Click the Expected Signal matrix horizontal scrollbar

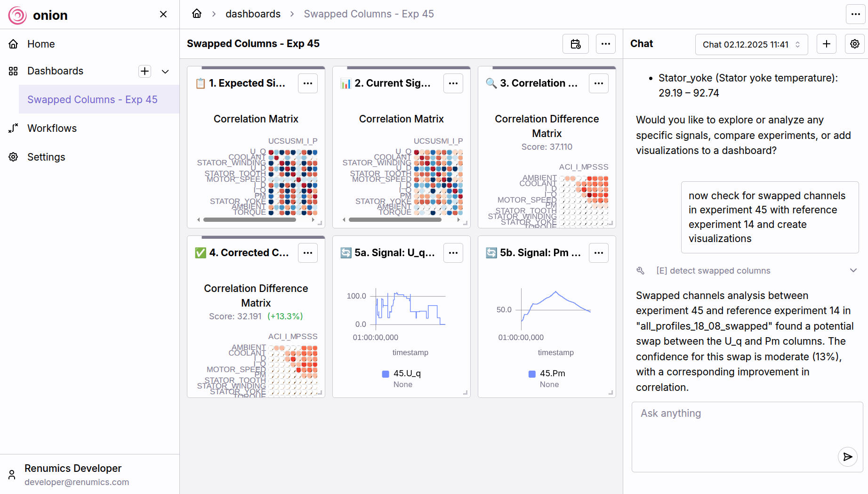point(249,219)
